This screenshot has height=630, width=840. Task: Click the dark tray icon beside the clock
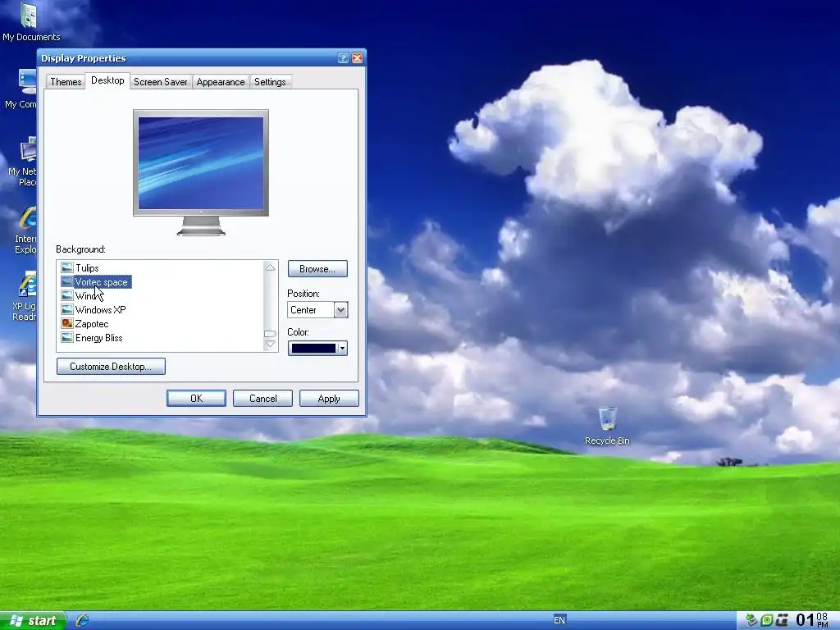click(782, 620)
